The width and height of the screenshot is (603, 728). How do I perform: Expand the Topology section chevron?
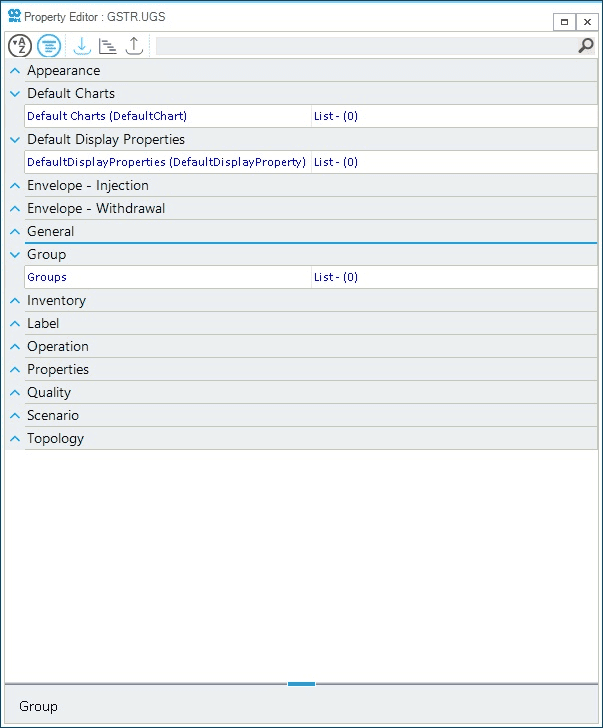click(15, 439)
